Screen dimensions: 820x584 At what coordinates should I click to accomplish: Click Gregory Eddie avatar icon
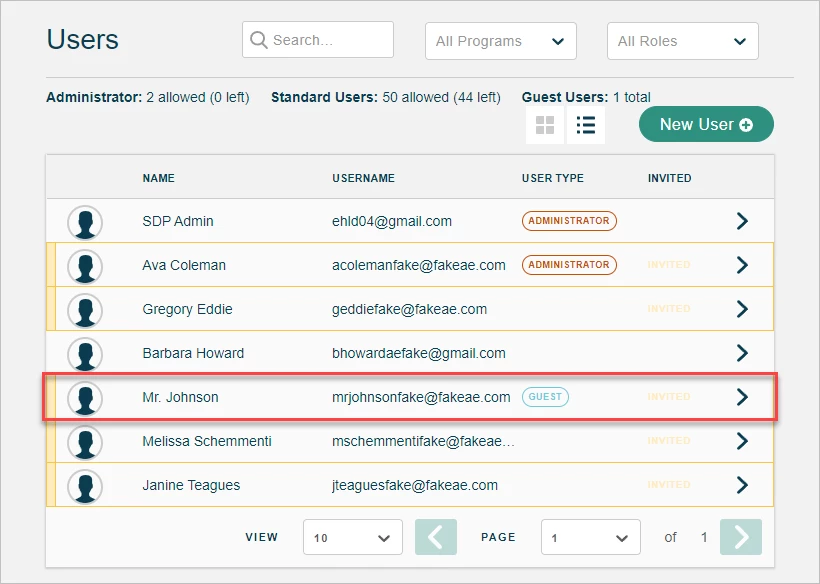[x=85, y=310]
